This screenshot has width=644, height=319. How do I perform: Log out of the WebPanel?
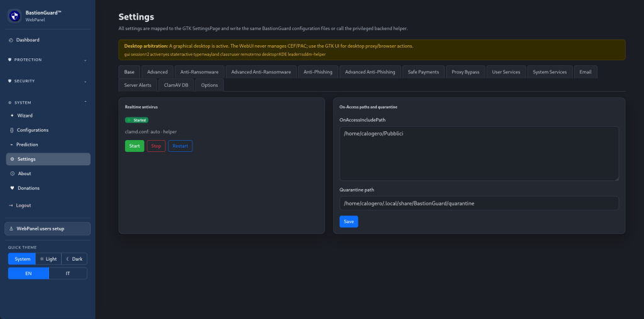point(48,205)
